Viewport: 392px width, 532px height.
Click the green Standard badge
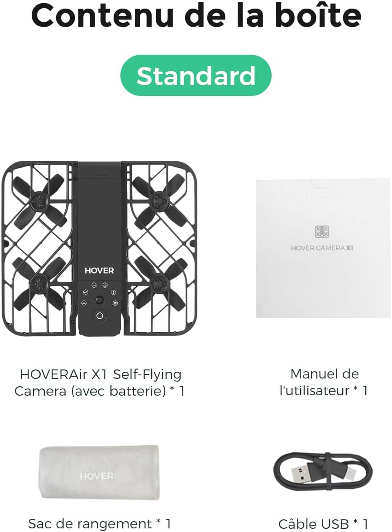196,75
